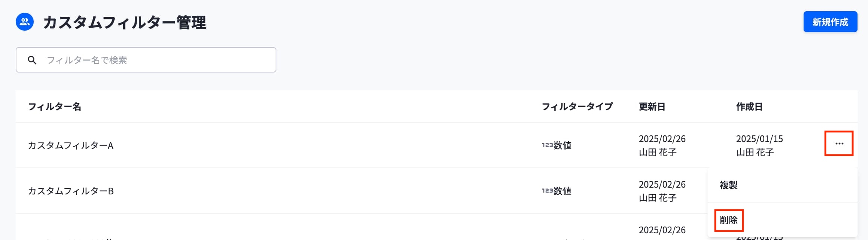Open the three-dot menu for カスタムフィルターA
The height and width of the screenshot is (240, 868).
[x=839, y=144]
